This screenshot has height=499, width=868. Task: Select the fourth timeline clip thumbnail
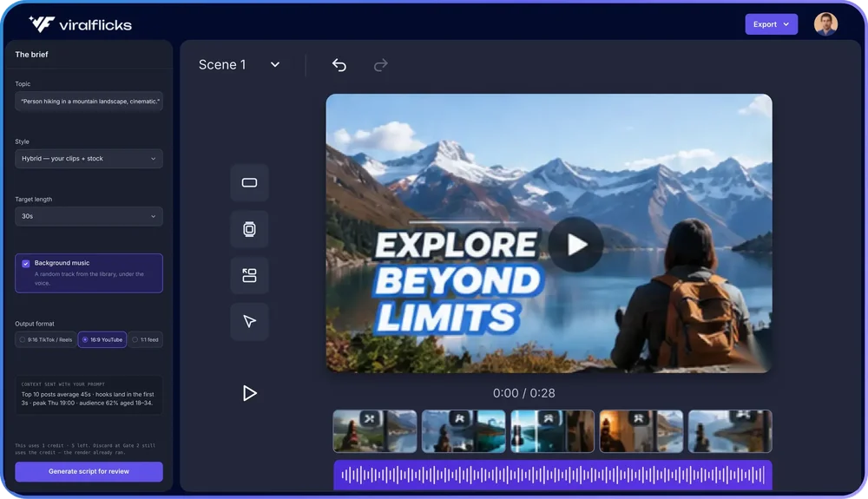(x=641, y=431)
